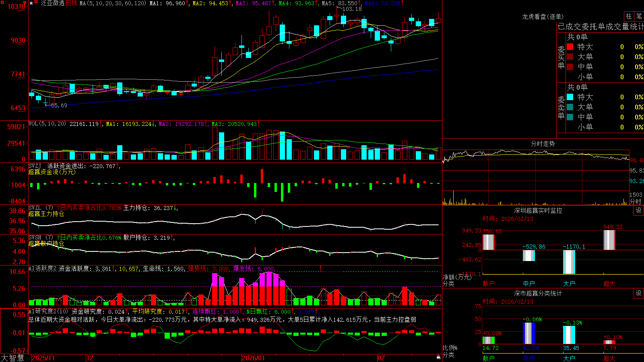
Task: Click the green 散户 14.72 proportion bar
Action: pos(489,340)
